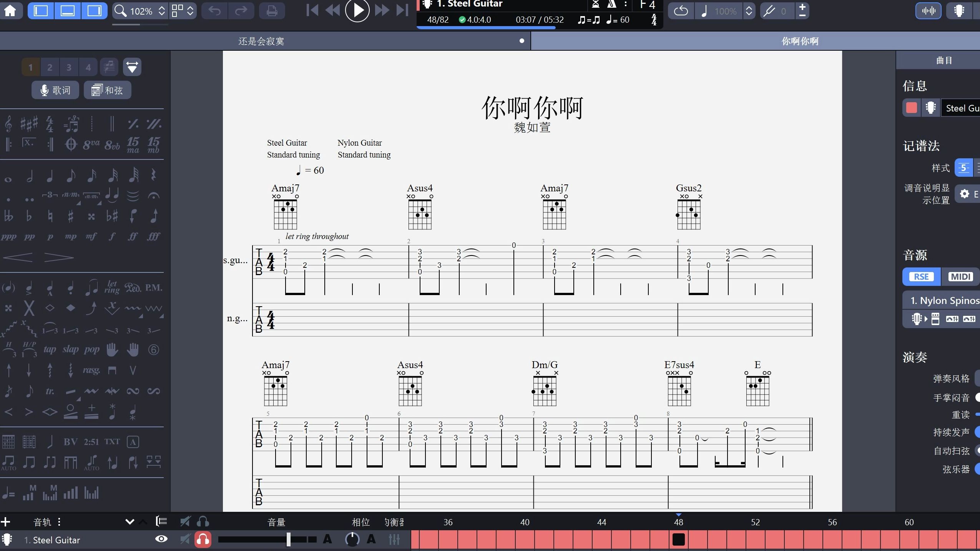
Task: Apply the slap technique
Action: 71,349
